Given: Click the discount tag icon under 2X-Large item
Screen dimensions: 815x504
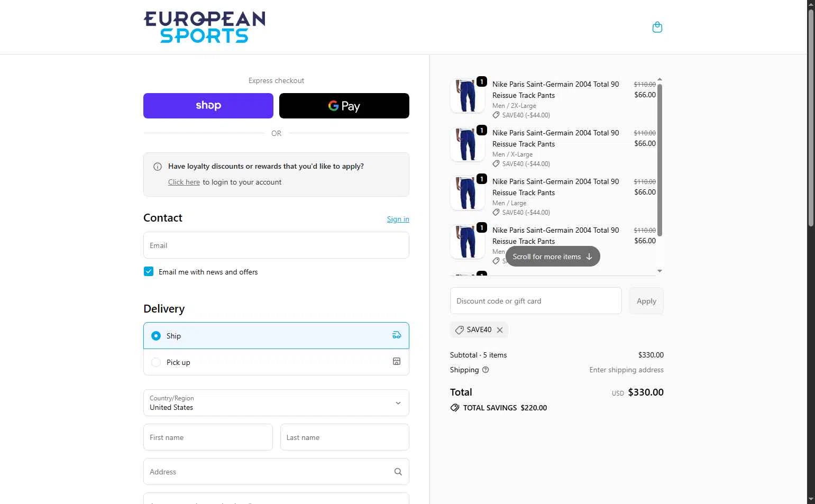Looking at the screenshot, I should click(496, 115).
